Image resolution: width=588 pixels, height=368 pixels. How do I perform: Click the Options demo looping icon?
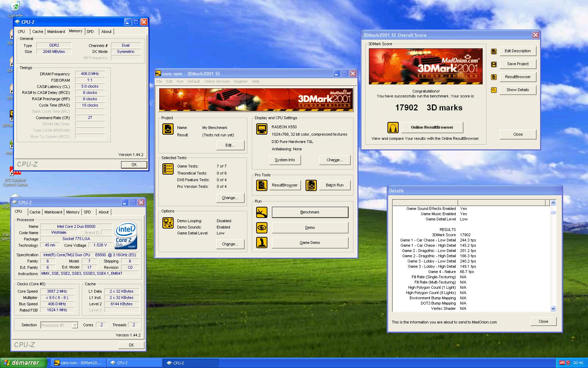pos(168,223)
